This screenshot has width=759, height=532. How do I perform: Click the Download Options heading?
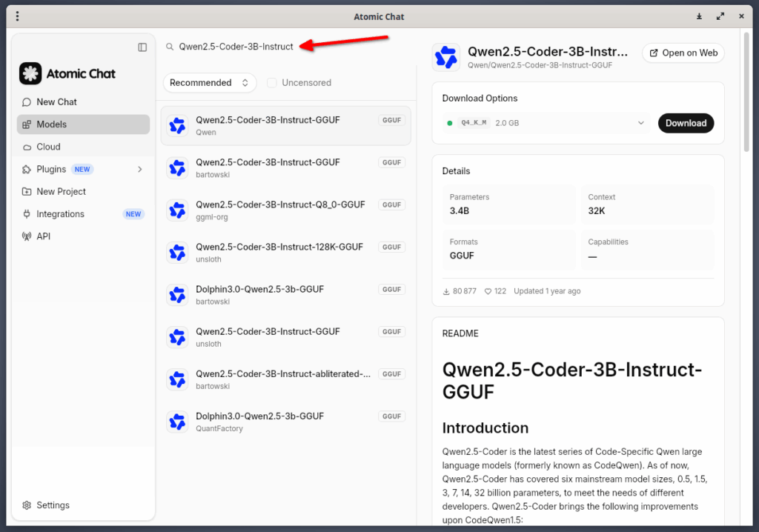(x=480, y=99)
